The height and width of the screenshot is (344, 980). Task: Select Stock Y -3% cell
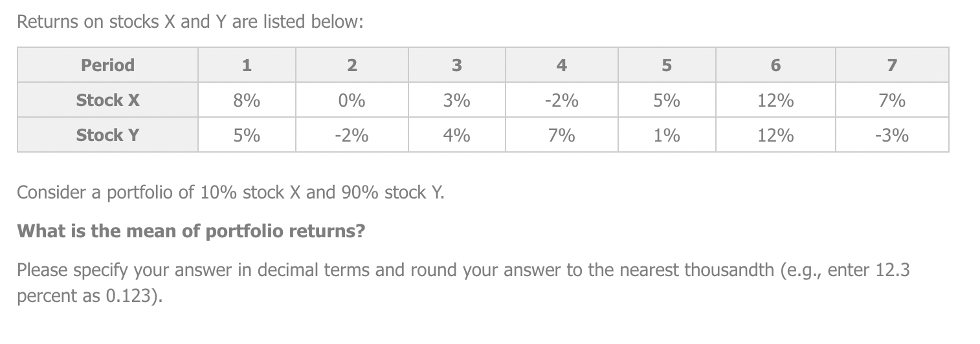[x=892, y=135]
